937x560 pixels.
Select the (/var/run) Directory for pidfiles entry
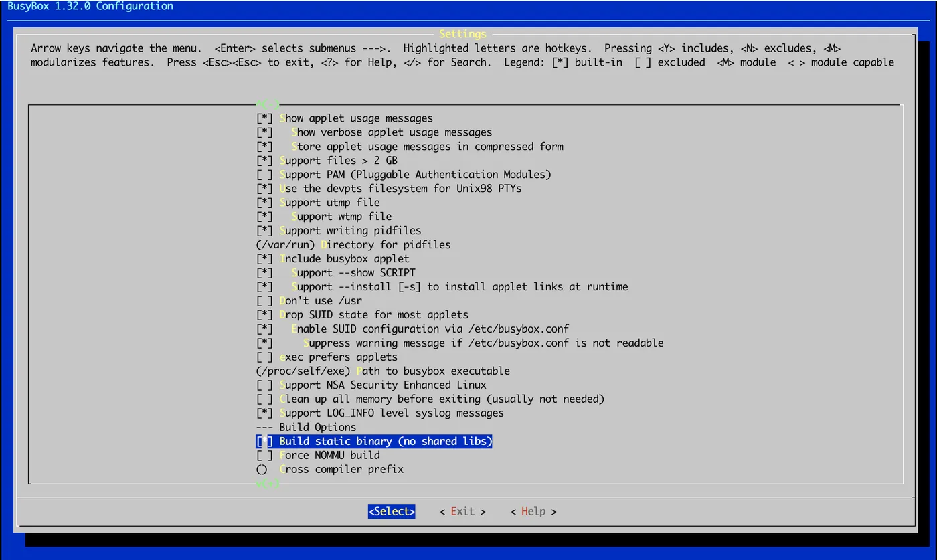coord(353,245)
